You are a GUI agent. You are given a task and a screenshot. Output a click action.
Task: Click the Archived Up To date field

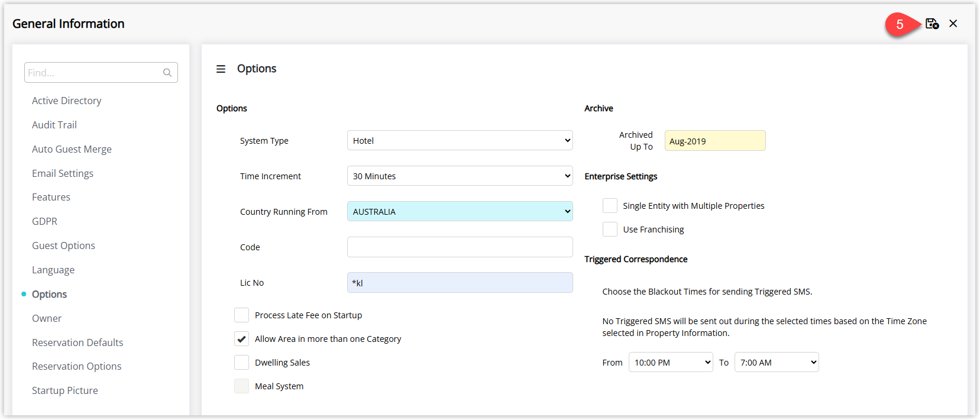(715, 141)
